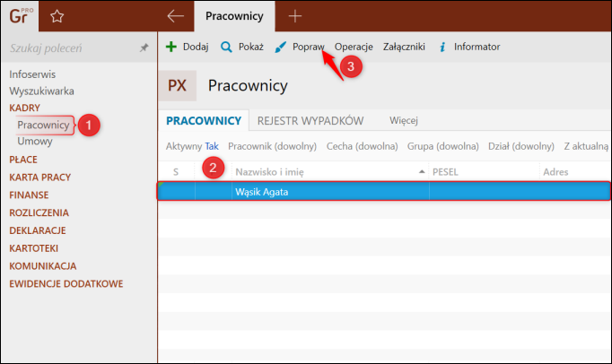Select Pracownicy under KADRY
612x364 pixels.
coord(43,125)
